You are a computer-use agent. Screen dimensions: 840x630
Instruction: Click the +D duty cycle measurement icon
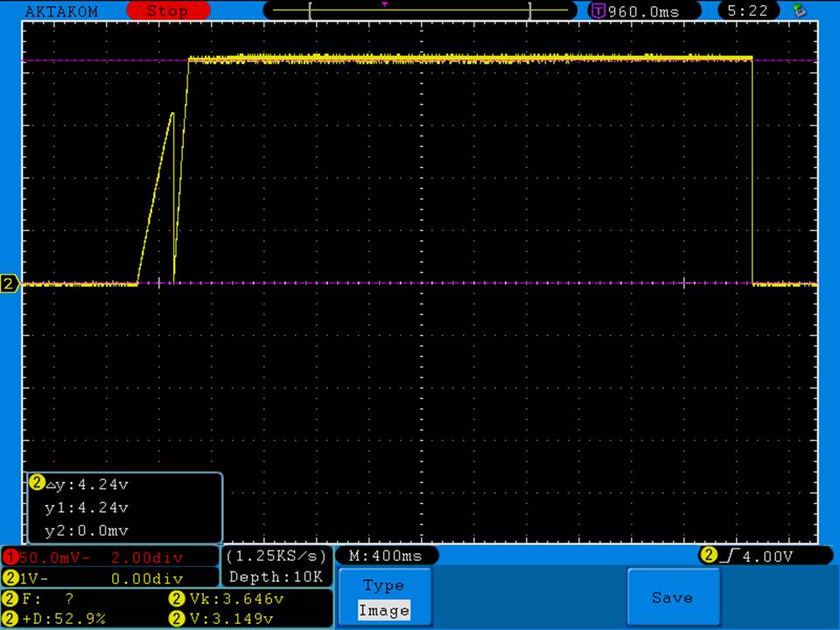coord(10,619)
